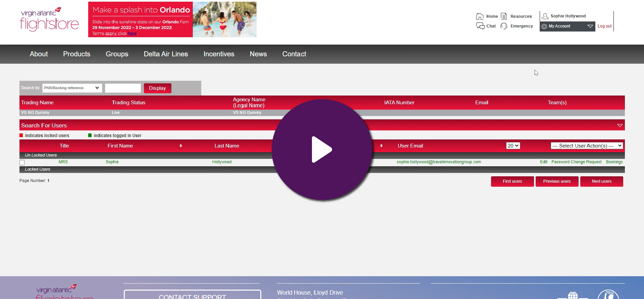Screen dimensions: 644x299
Task: Click the Password Change Request link
Action: pyautogui.click(x=576, y=162)
